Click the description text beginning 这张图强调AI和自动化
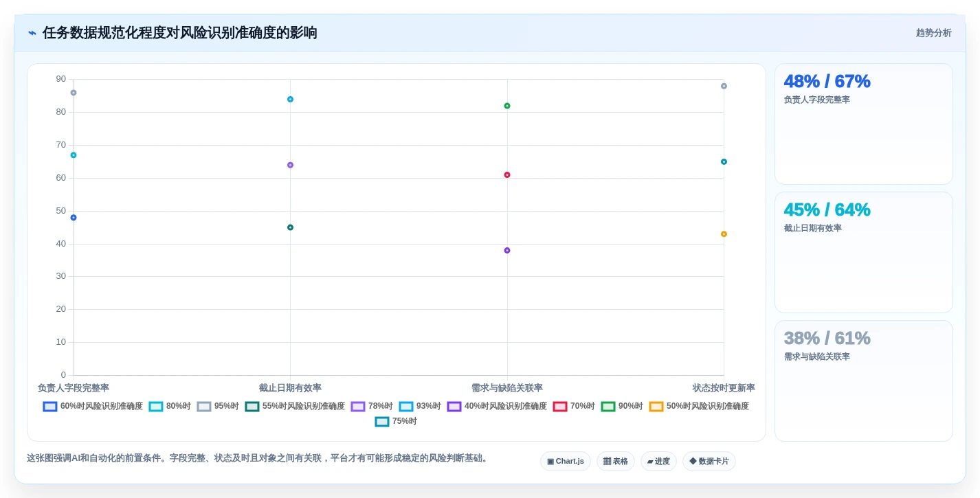The height and width of the screenshot is (498, 980). click(x=258, y=458)
